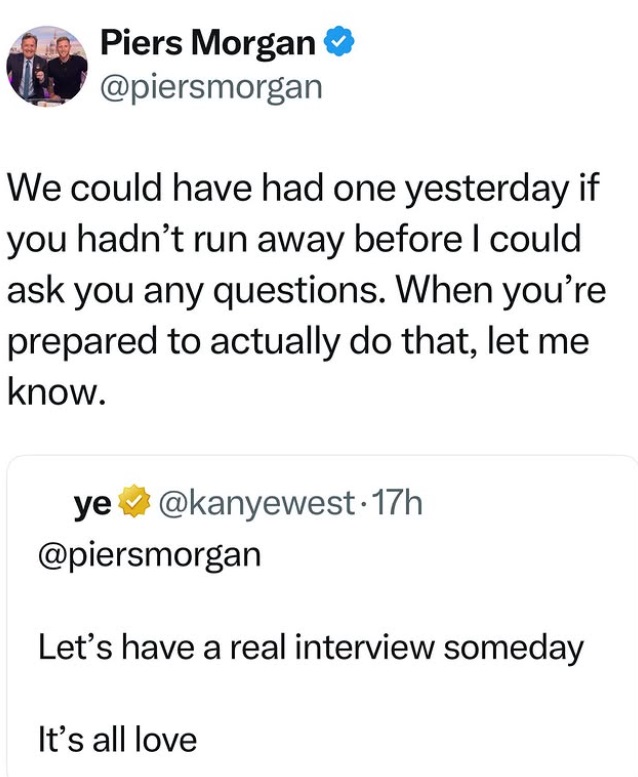Click the word "prepared" in the reply text
Viewport: 638px width, 777px height.
click(75, 342)
